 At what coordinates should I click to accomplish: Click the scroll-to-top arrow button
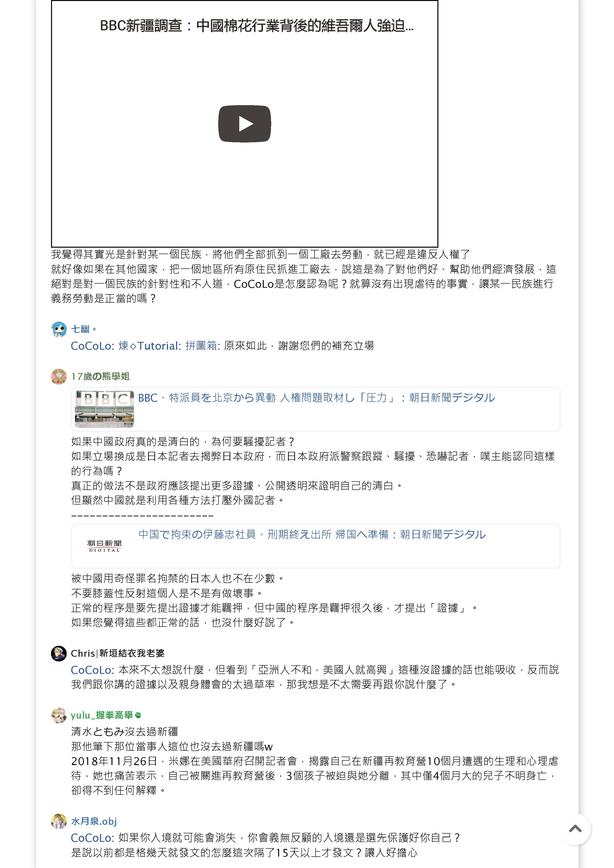click(575, 829)
